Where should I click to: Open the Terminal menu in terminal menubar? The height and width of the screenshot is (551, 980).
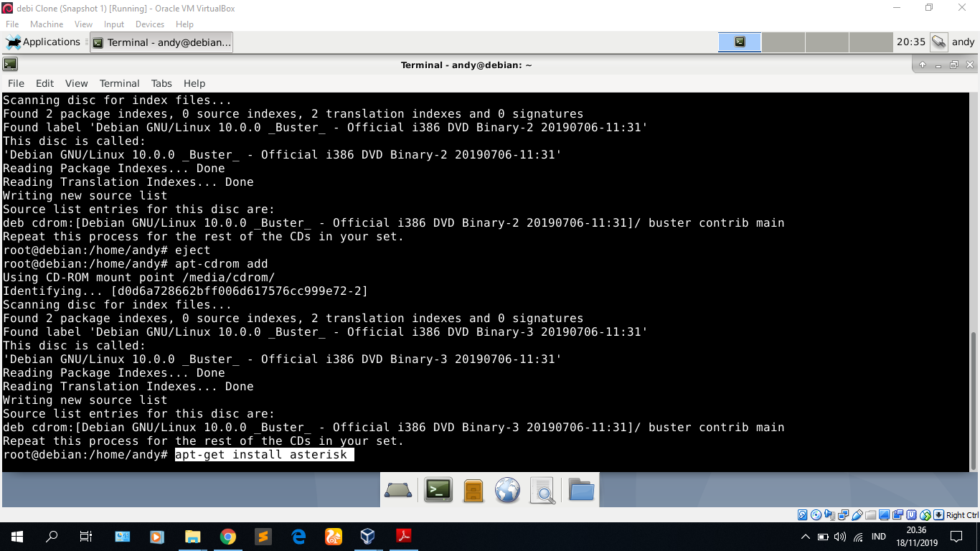119,83
